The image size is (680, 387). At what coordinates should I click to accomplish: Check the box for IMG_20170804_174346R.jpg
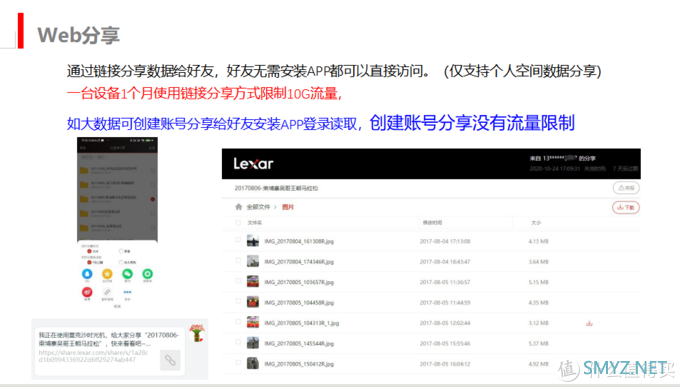click(238, 260)
